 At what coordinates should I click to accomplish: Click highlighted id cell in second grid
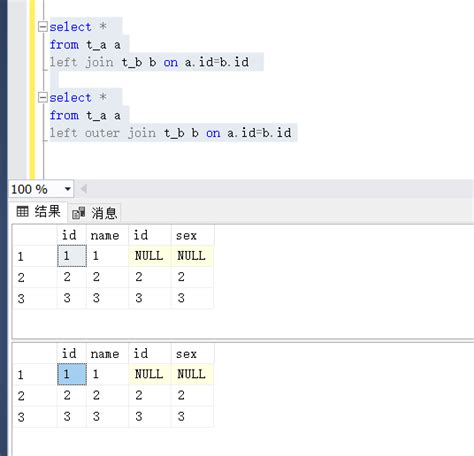[72, 374]
